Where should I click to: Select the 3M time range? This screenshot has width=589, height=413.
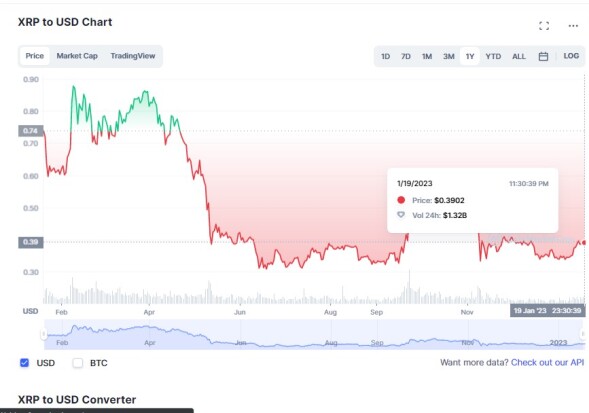point(449,56)
